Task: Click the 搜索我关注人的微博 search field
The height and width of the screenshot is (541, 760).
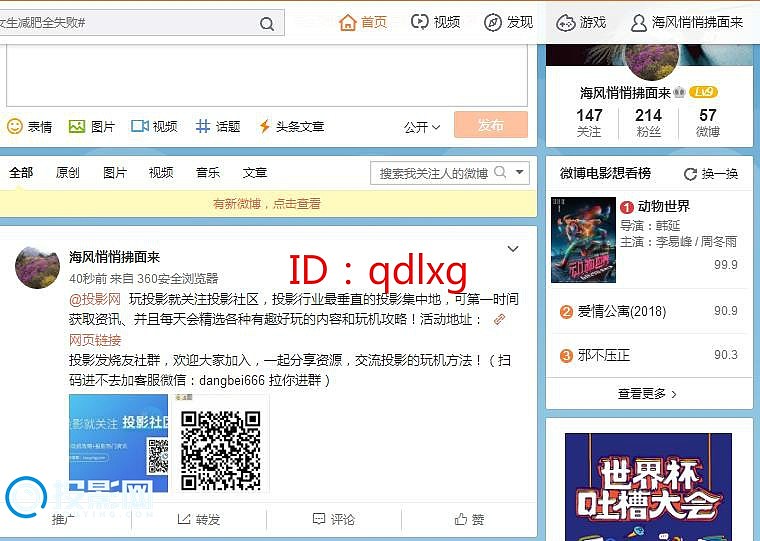Action: click(x=434, y=172)
